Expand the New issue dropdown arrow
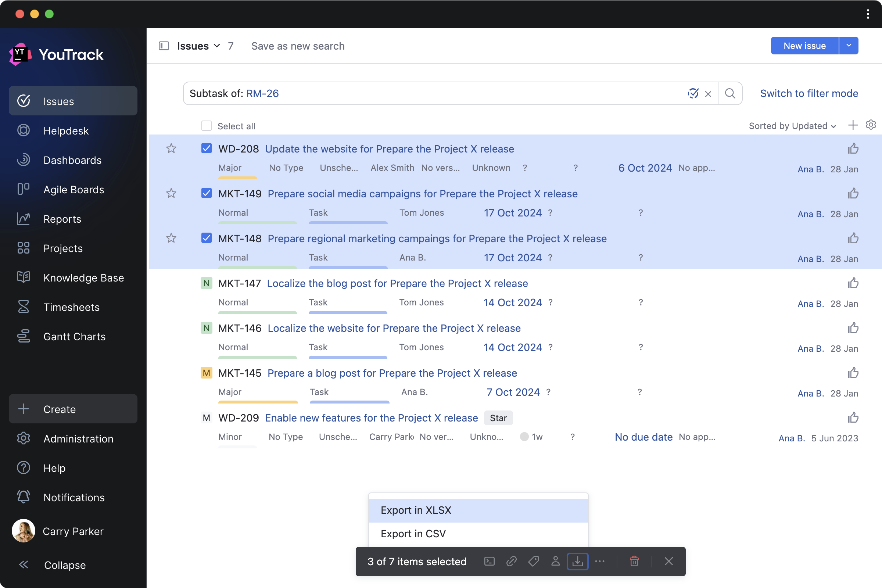 [849, 45]
